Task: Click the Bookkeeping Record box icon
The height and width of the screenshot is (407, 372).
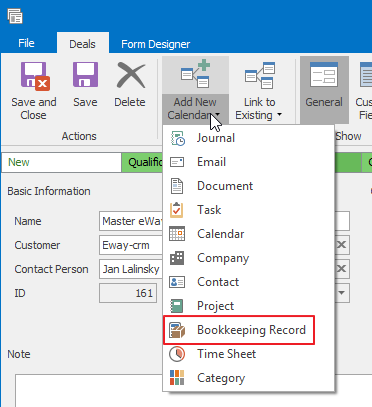Action: coord(177,330)
